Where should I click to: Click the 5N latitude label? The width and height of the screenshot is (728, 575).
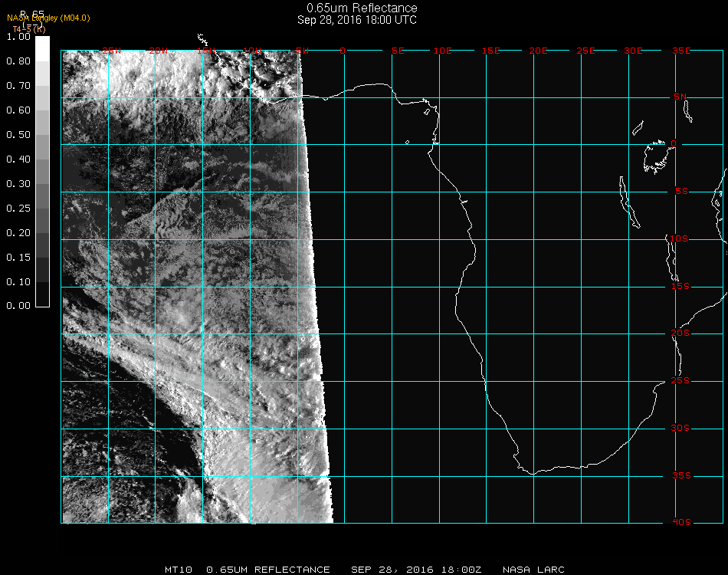pyautogui.click(x=680, y=97)
